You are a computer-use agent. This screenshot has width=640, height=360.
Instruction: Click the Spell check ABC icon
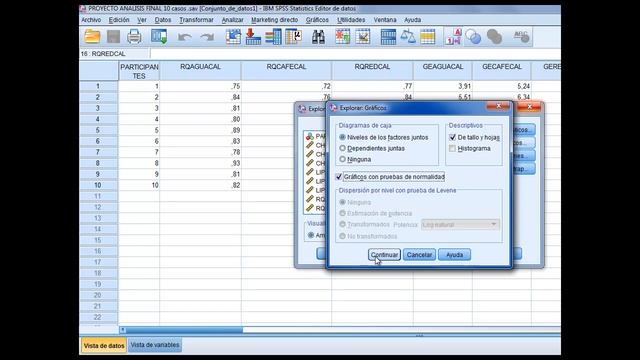(521, 37)
